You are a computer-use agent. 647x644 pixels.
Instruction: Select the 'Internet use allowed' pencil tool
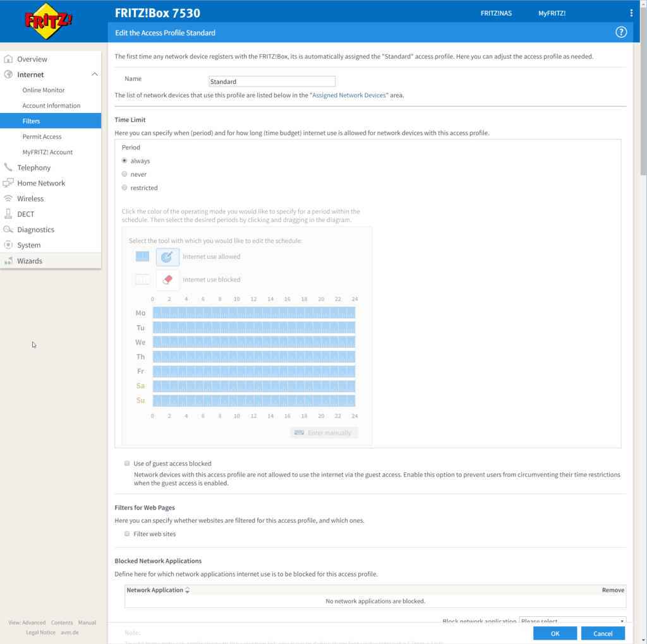[x=167, y=257]
